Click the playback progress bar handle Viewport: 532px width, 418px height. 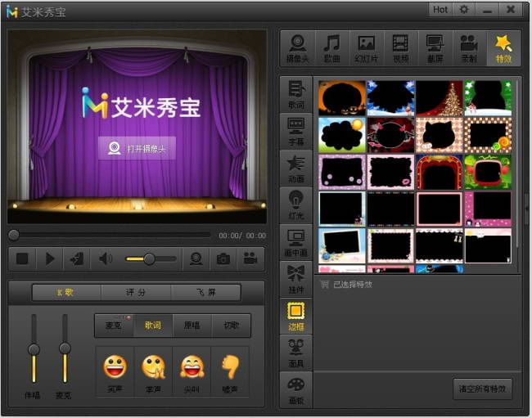(x=14, y=235)
